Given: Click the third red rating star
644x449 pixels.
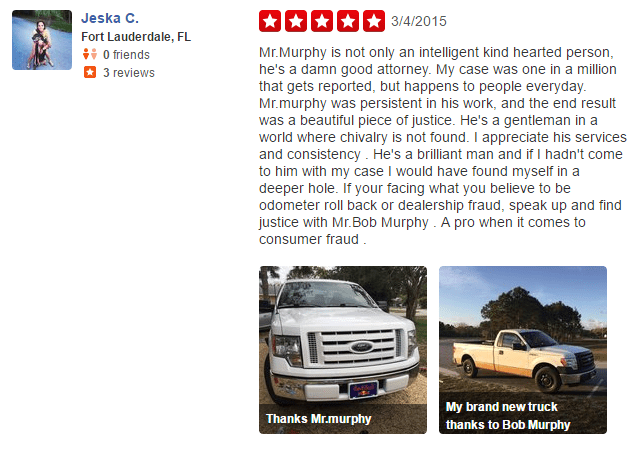Looking at the screenshot, I should (x=322, y=20).
